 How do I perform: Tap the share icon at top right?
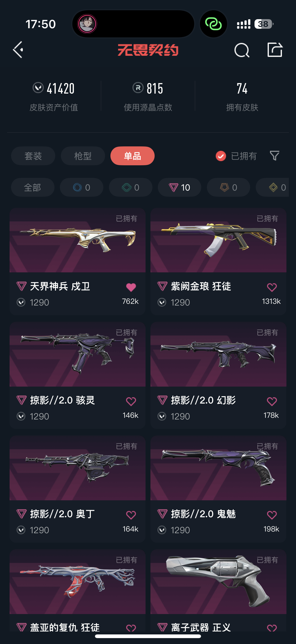pyautogui.click(x=275, y=50)
